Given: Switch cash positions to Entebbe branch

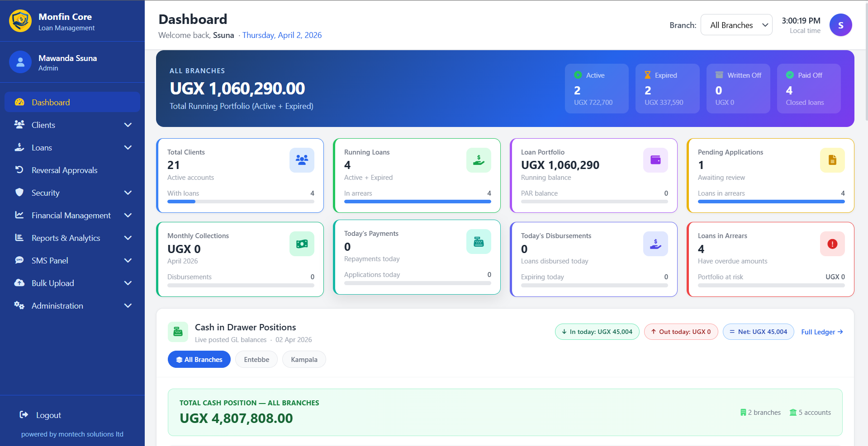Looking at the screenshot, I should tap(256, 359).
